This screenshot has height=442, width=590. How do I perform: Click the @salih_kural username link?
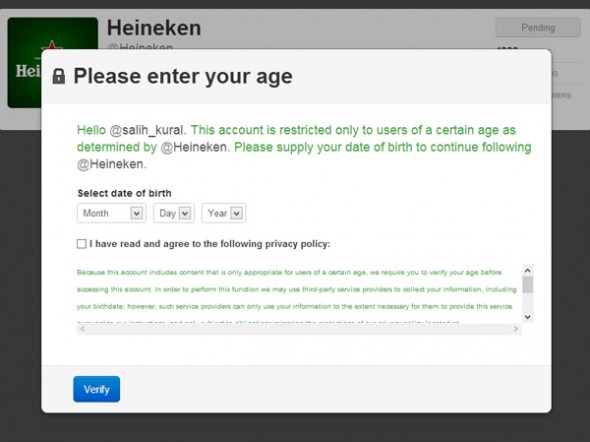click(x=148, y=130)
